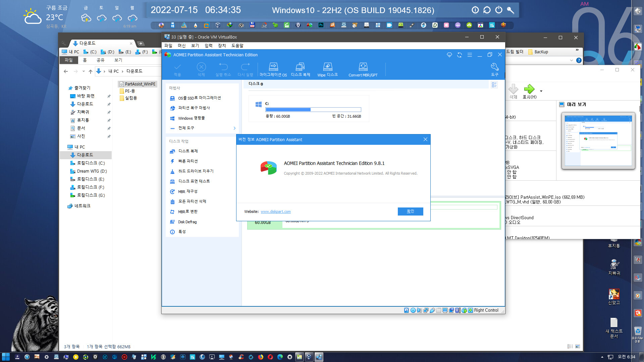Open 새 텍스트 문서 on desktop
This screenshot has width=644, height=362.
click(x=614, y=328)
